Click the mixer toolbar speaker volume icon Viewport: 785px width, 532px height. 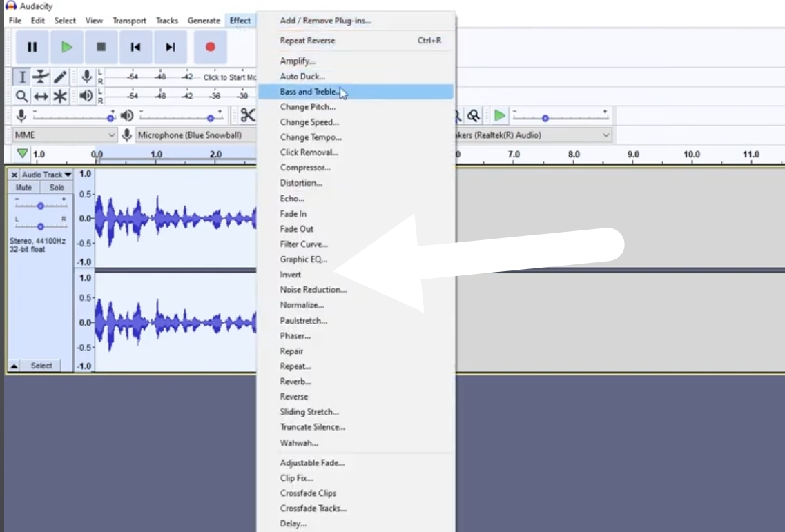coord(126,116)
